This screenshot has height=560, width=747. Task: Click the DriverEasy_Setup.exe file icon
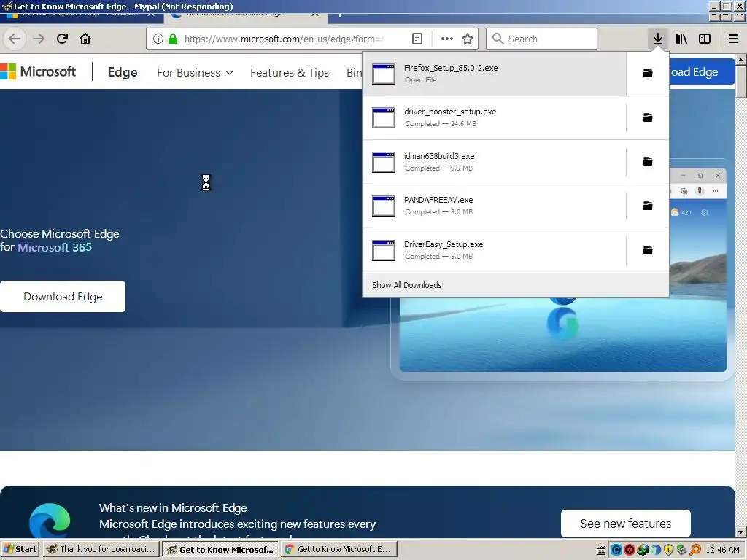[x=384, y=251]
